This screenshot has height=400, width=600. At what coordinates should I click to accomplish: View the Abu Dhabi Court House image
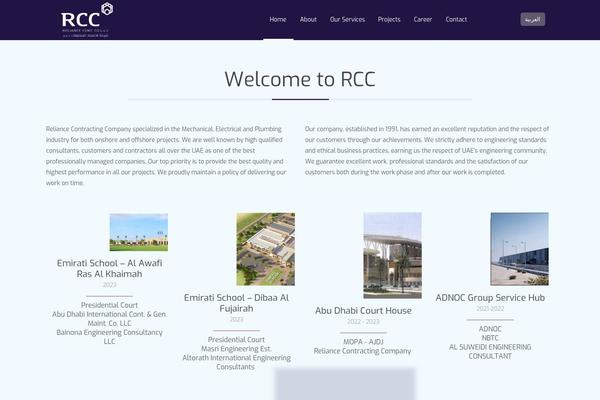click(x=393, y=256)
